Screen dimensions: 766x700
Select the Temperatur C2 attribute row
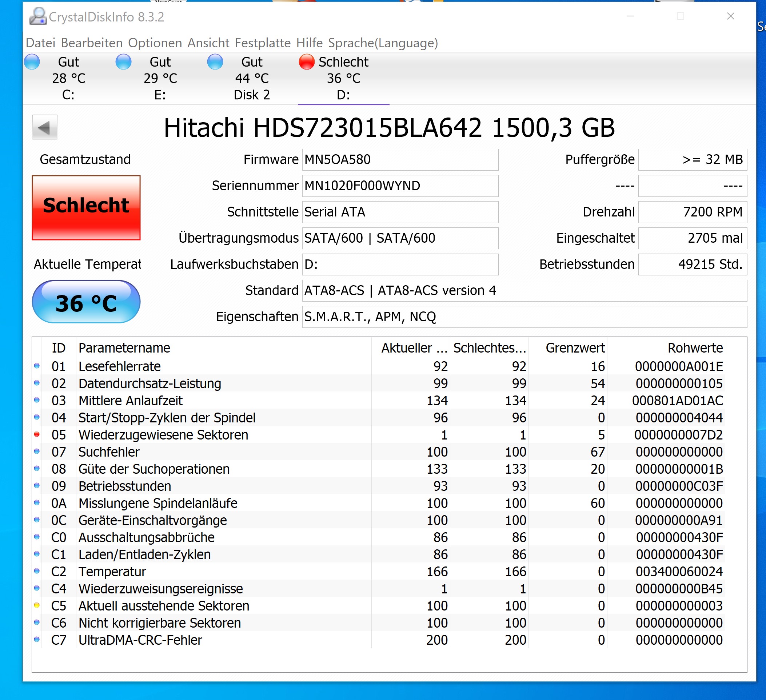coord(112,572)
